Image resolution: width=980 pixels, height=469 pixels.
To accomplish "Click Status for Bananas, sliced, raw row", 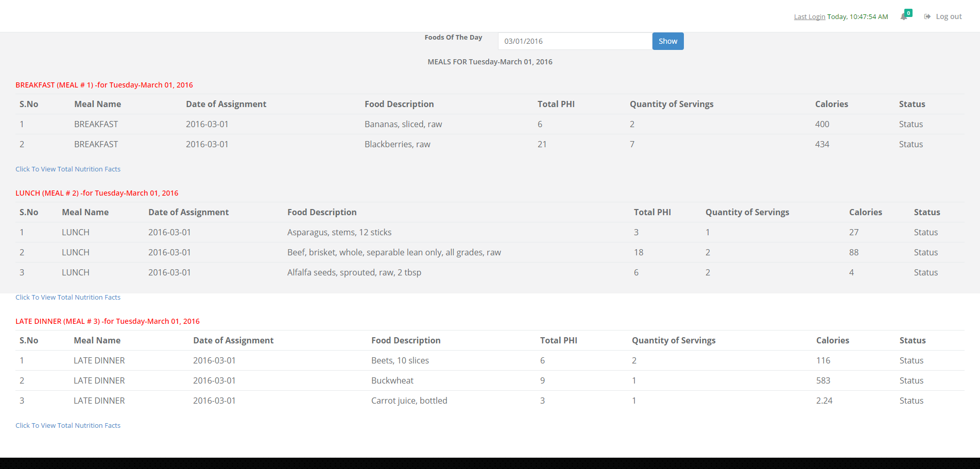I will (x=910, y=124).
